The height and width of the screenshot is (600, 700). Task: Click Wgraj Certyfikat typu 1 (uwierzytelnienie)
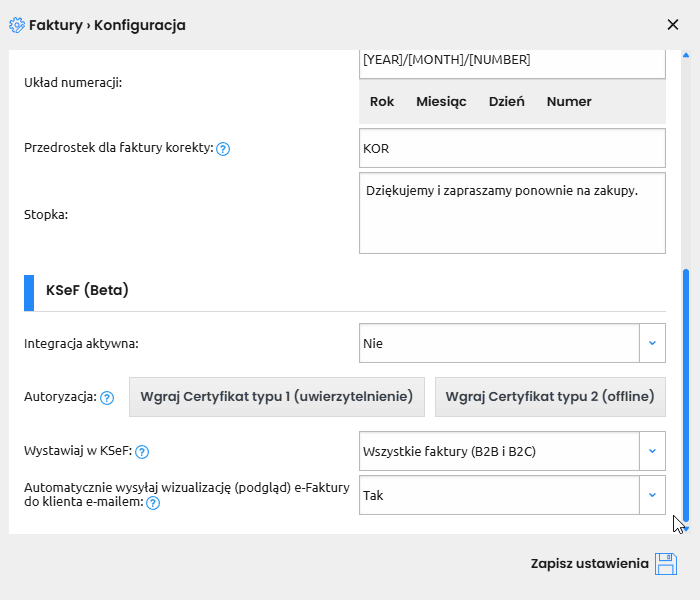[x=277, y=397]
